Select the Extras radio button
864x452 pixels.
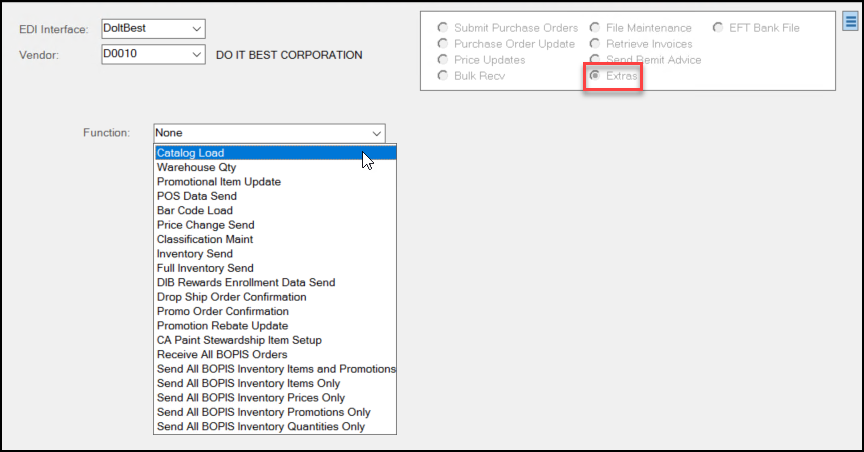coord(596,76)
